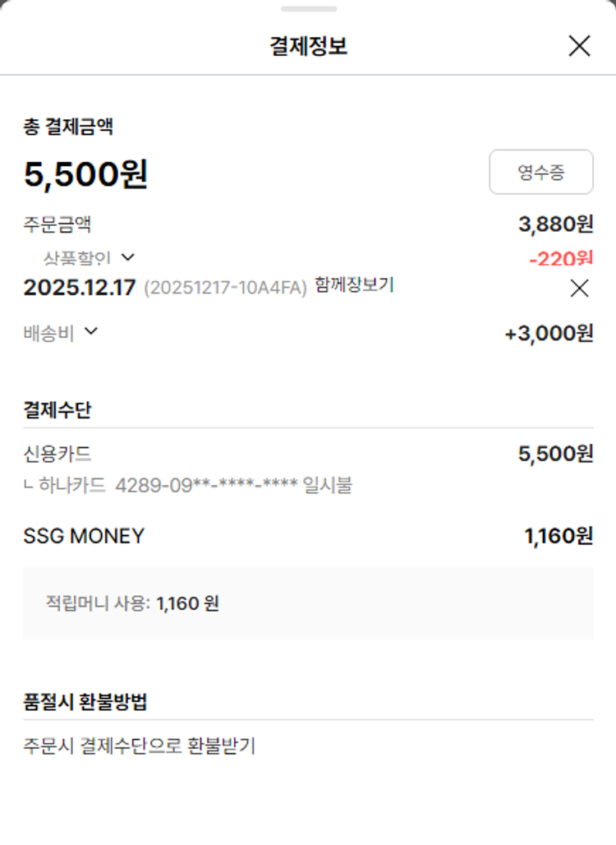Image resolution: width=616 pixels, height=845 pixels.
Task: Click the 품절시 환불방법 heading
Action: [85, 702]
